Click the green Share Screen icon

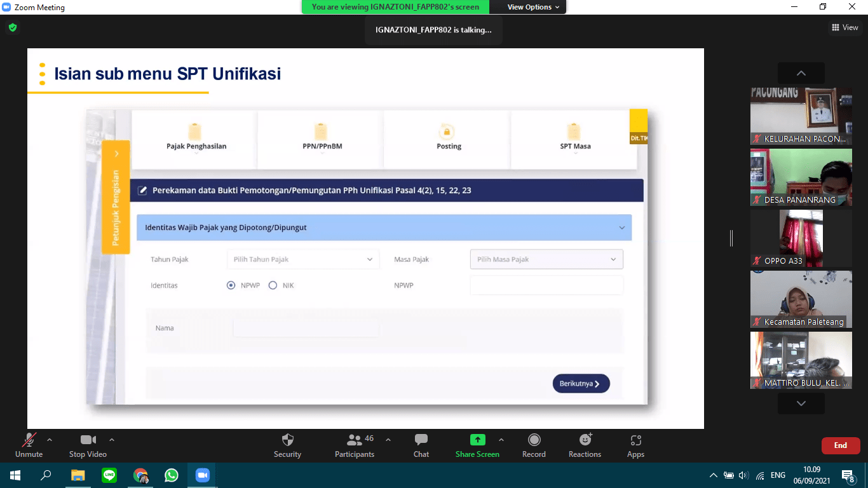tap(477, 440)
